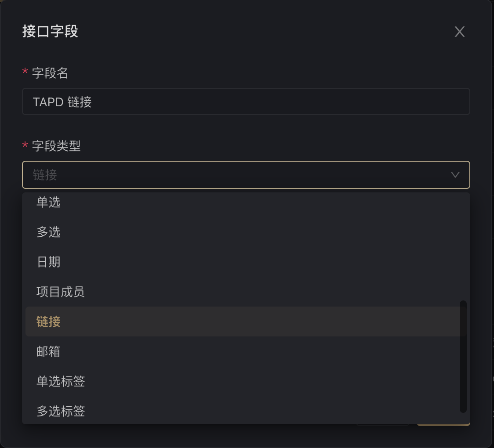The height and width of the screenshot is (448, 494).
Task: Choose the 多选标签 option
Action: pos(61,411)
